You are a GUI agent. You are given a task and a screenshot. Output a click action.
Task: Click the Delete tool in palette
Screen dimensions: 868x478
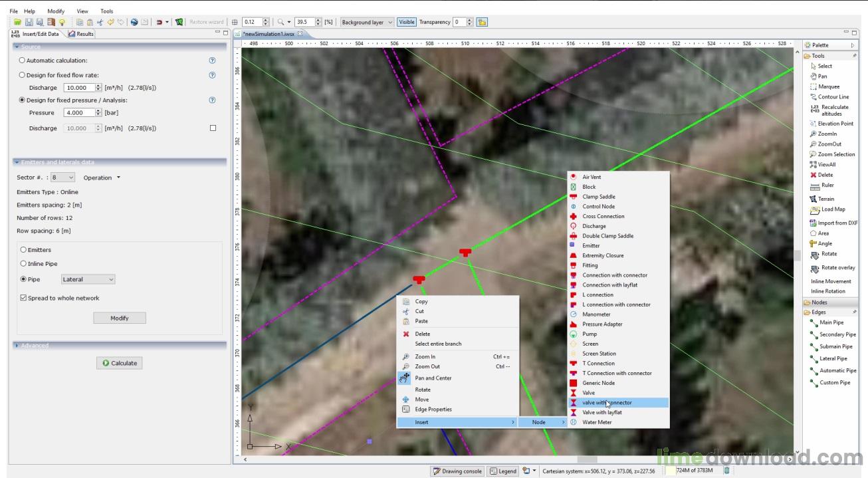pos(825,175)
